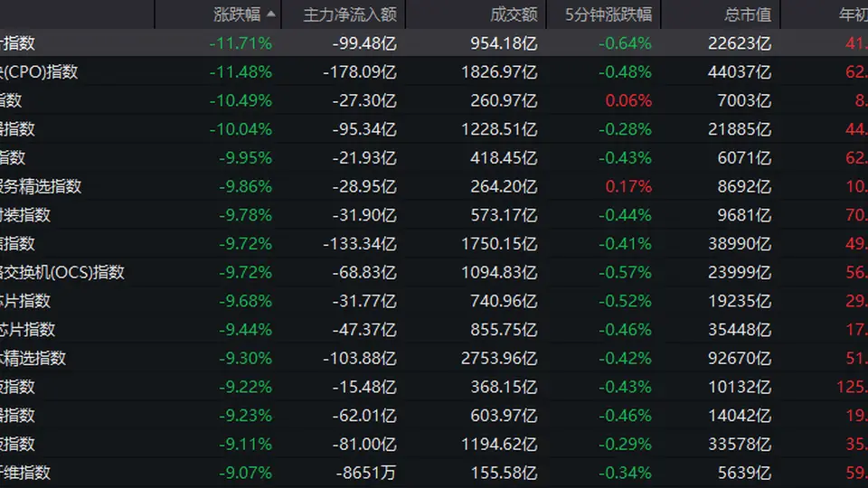This screenshot has width=868, height=488.
Task: Click the -9.78% change value
Action: [x=245, y=215]
